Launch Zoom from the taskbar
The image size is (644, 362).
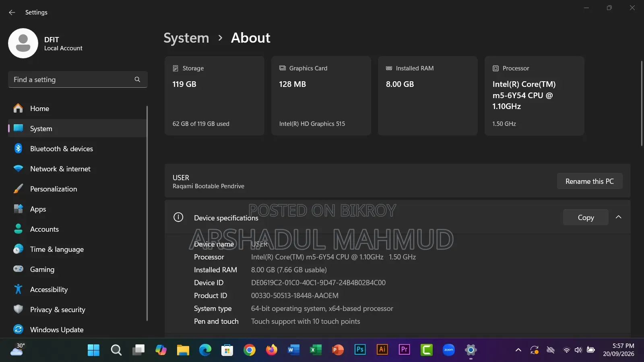click(449, 350)
